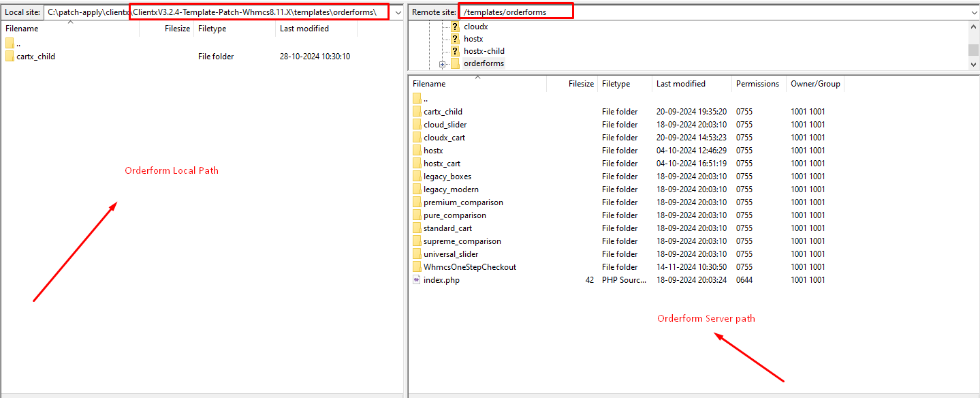This screenshot has width=980, height=398.
Task: Select the hostx node in remote tree
Action: pyautogui.click(x=473, y=39)
